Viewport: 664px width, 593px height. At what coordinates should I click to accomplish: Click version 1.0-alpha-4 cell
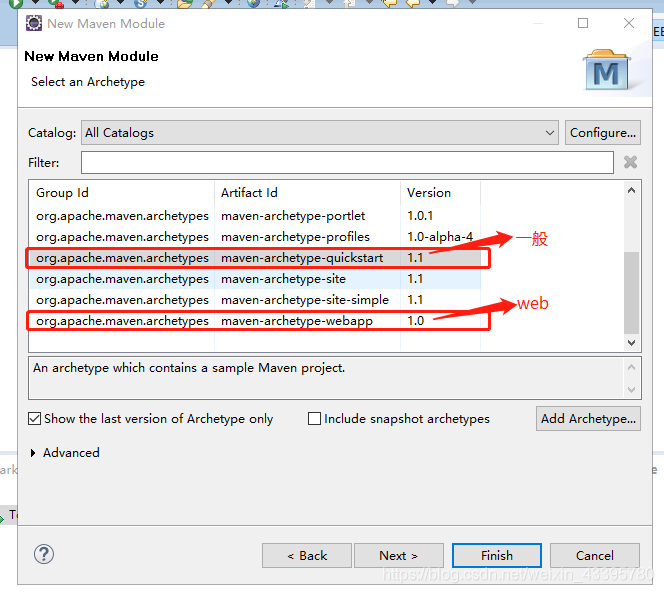click(440, 237)
